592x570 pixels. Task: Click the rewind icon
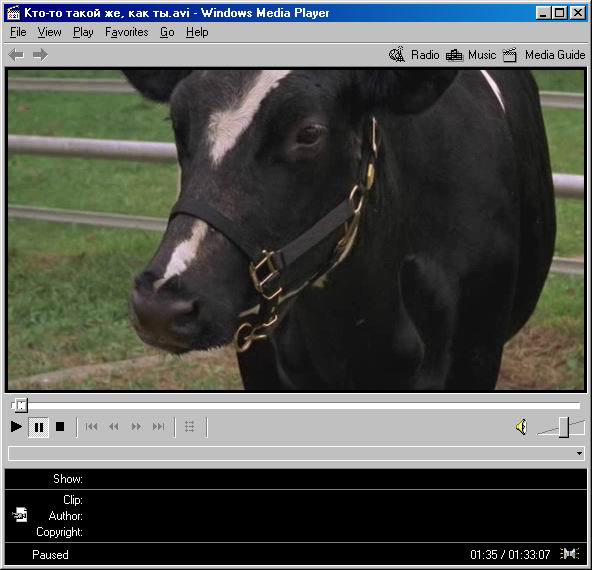[x=114, y=427]
